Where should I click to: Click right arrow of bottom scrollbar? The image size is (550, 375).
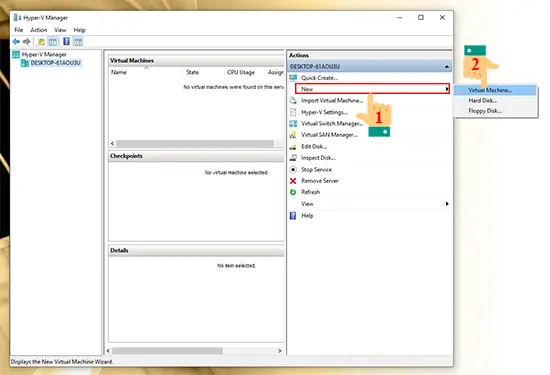tap(280, 351)
